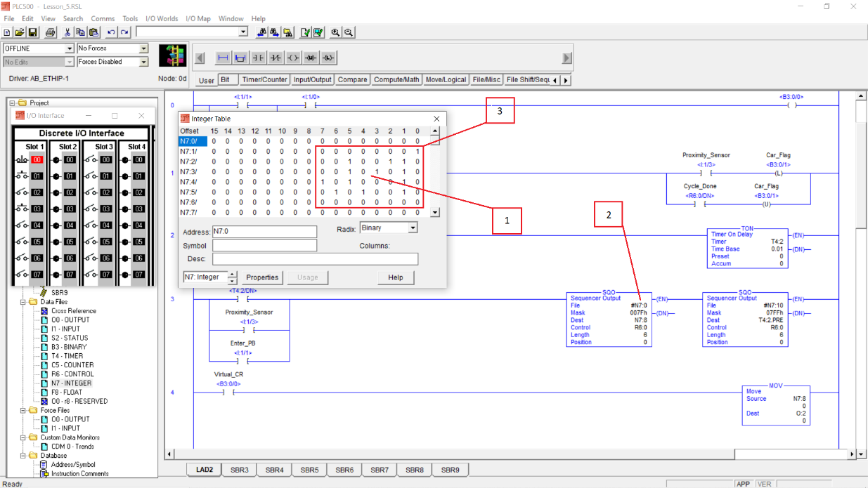This screenshot has width=868, height=488.
Task: Undo the last action
Action: pyautogui.click(x=112, y=32)
